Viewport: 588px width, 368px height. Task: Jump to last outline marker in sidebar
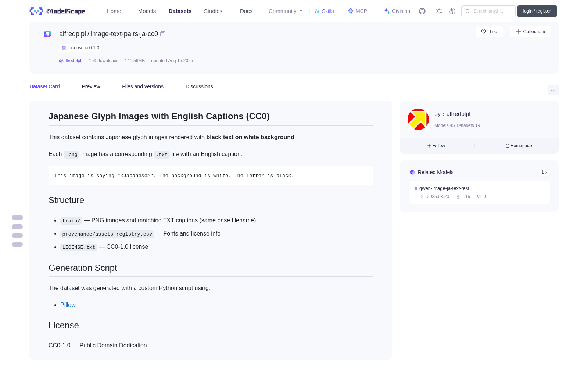pyautogui.click(x=17, y=244)
